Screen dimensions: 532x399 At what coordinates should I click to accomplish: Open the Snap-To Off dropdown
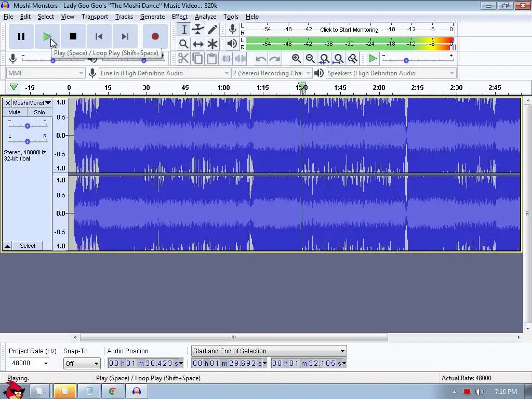pos(82,363)
